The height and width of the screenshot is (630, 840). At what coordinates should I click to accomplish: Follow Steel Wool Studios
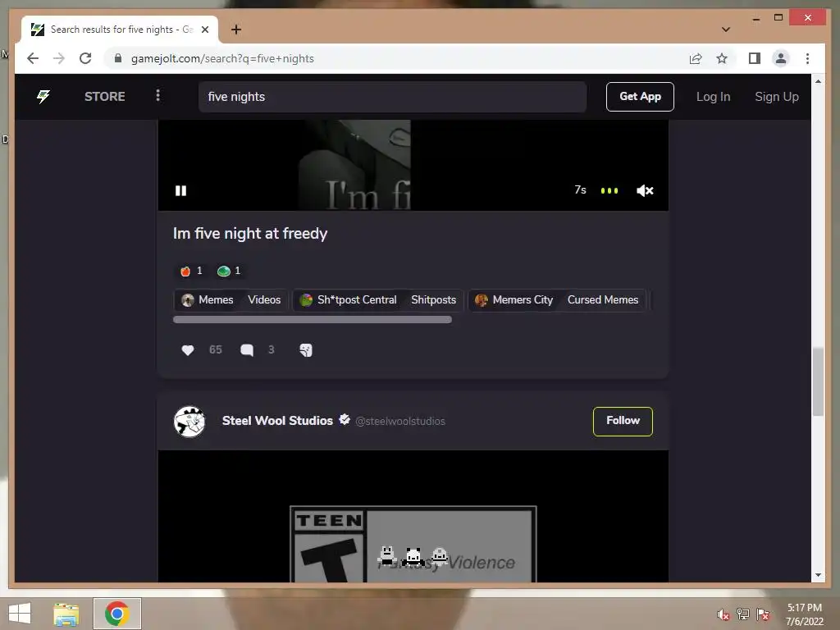click(x=623, y=421)
